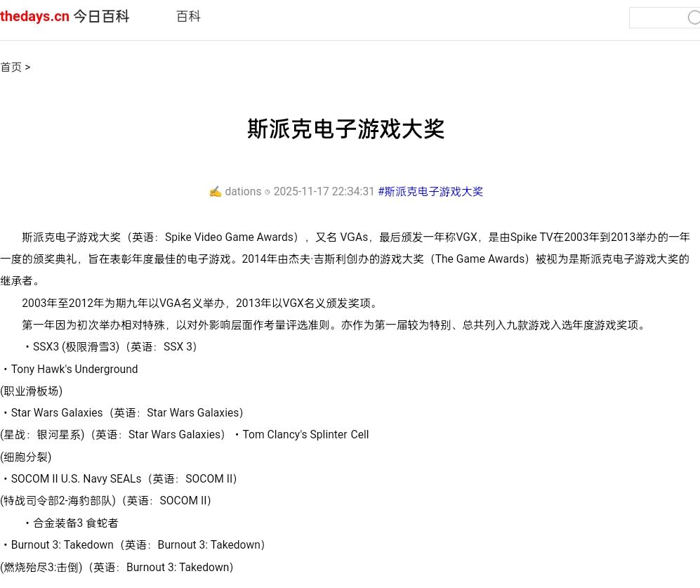The height and width of the screenshot is (588, 700).
Task: Click the sentence starting 第一年因为初次举办
Action: pos(335,325)
